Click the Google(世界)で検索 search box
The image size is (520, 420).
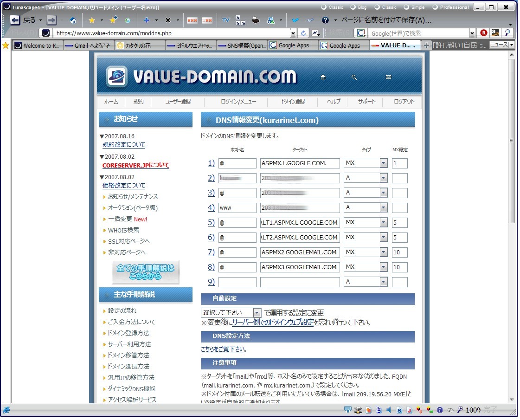click(x=419, y=33)
